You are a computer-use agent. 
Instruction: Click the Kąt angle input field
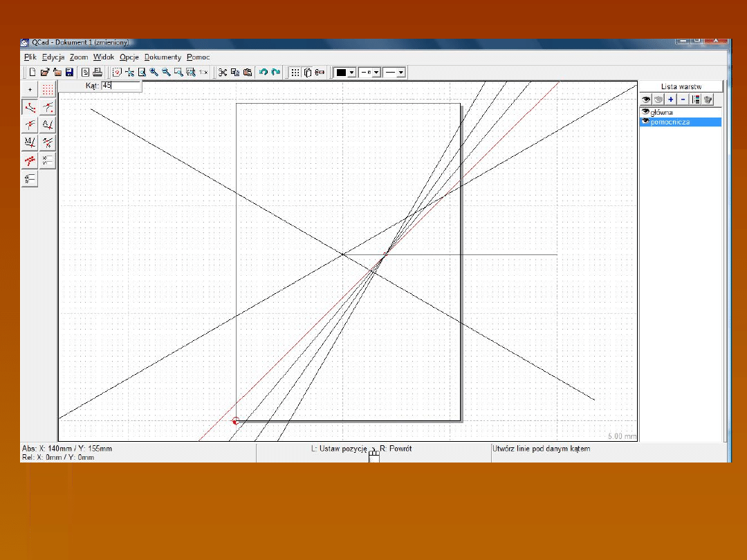(x=120, y=86)
